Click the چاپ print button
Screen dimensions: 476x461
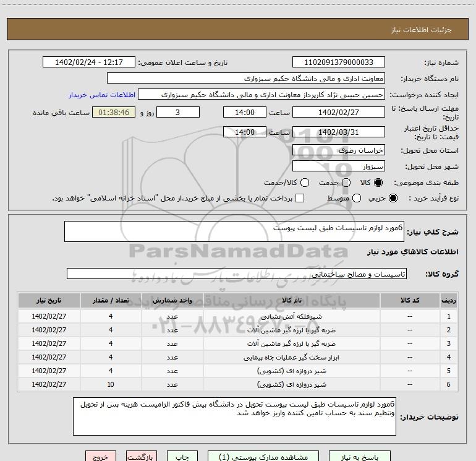coord(182,457)
